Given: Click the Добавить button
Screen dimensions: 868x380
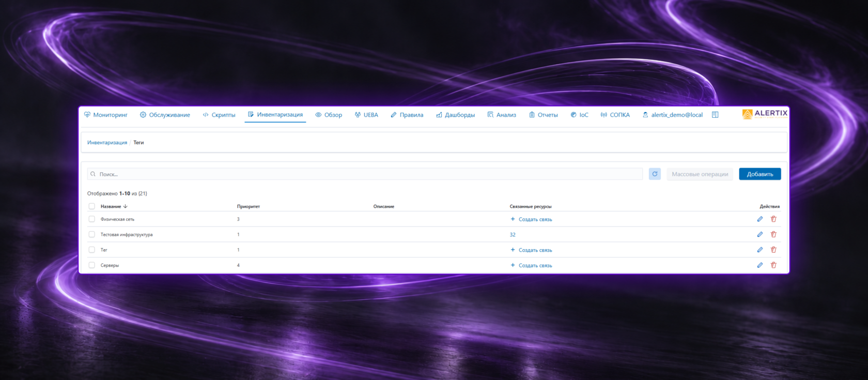Looking at the screenshot, I should click(x=760, y=174).
